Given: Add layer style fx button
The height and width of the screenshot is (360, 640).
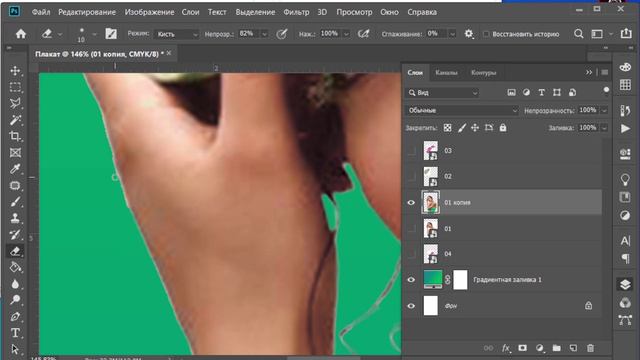Looking at the screenshot, I should (x=506, y=348).
